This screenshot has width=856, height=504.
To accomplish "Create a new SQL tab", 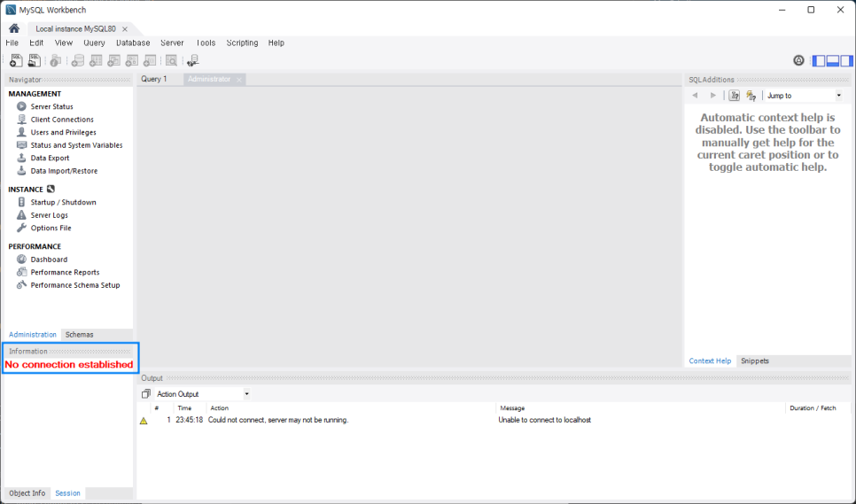I will tap(16, 60).
